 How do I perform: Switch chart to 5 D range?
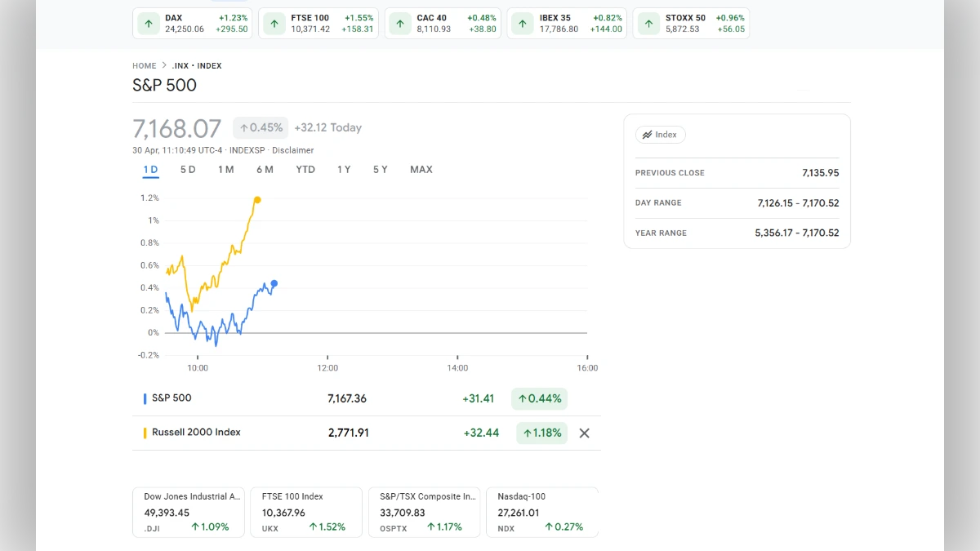188,170
